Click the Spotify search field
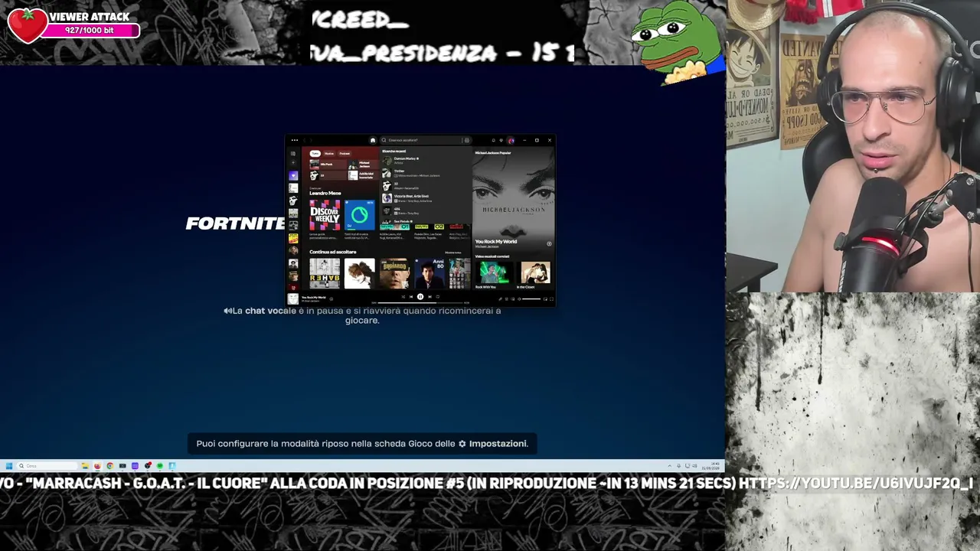 [x=425, y=140]
